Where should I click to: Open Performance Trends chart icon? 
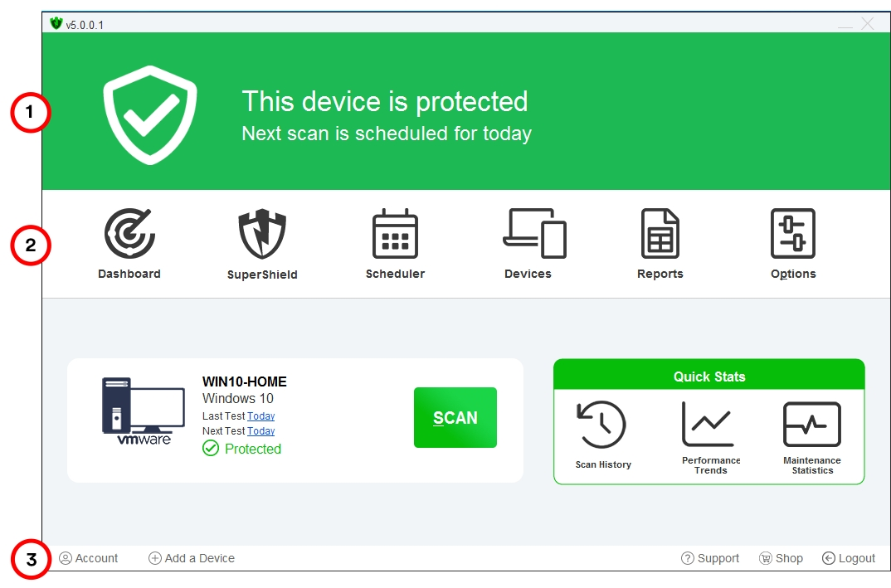pos(708,425)
